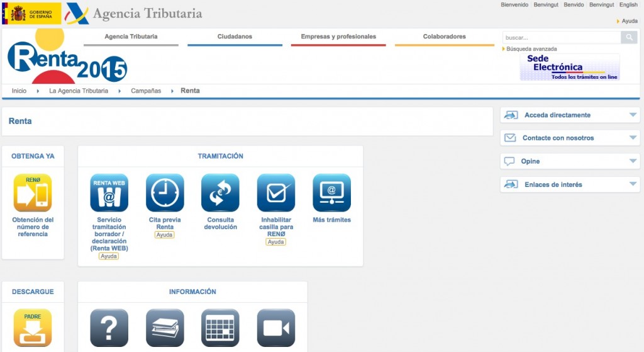Click the Renta 2015 campaign logo

67,56
